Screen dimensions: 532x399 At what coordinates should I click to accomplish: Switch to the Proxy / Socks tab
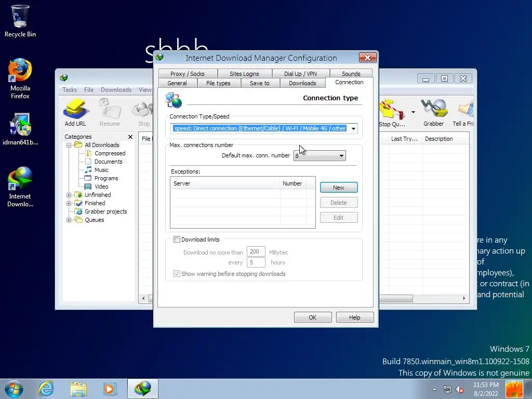(x=188, y=74)
